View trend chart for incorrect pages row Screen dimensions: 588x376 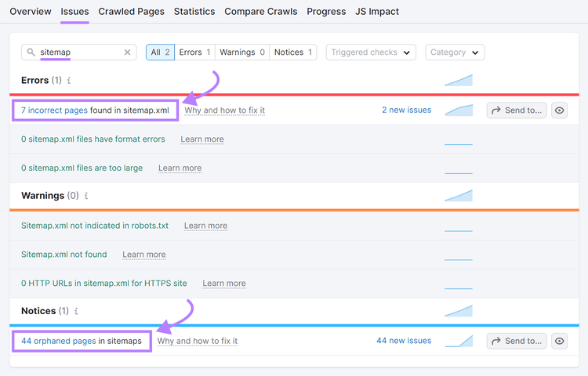coord(459,110)
